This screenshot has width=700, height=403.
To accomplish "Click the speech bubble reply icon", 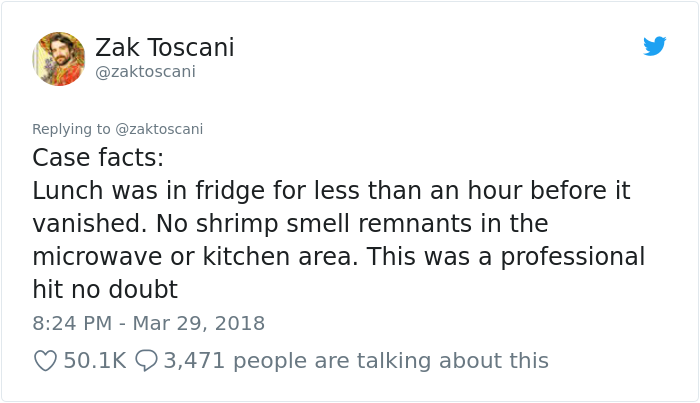I will pos(146,360).
